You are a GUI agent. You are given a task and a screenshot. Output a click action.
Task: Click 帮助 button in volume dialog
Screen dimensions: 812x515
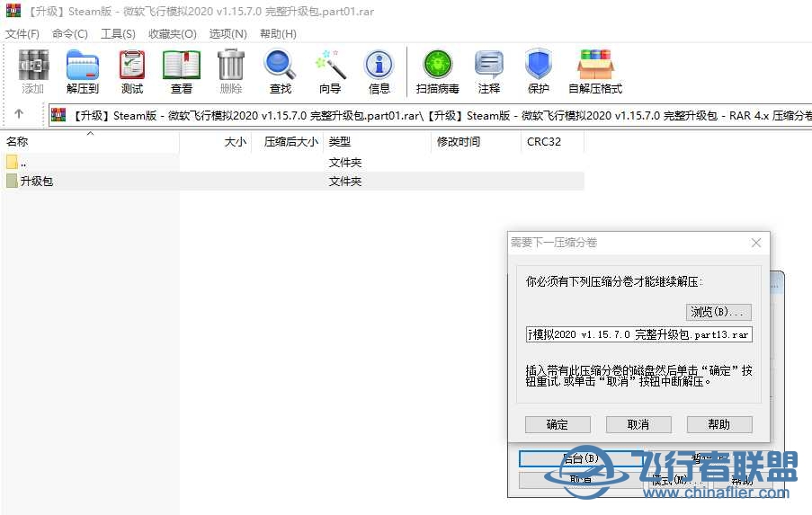(719, 424)
